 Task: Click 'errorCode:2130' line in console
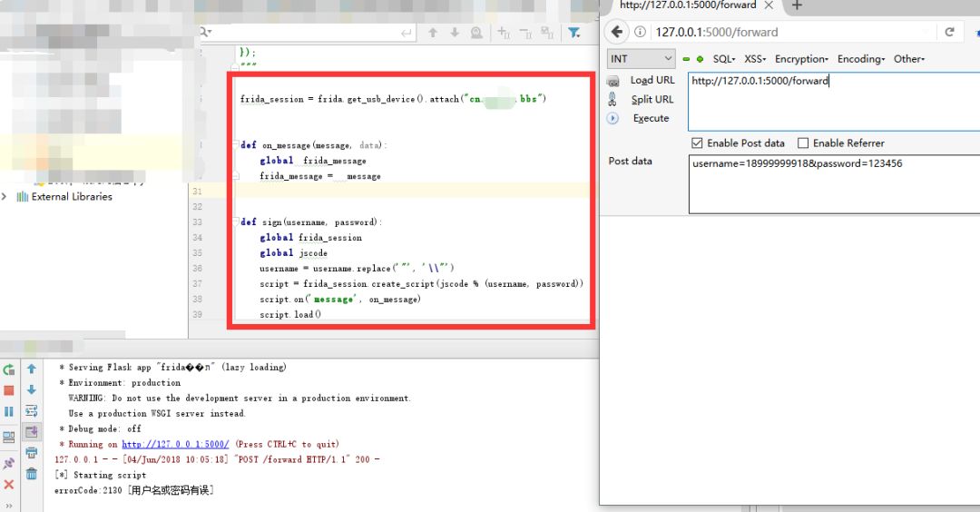[x=133, y=490]
